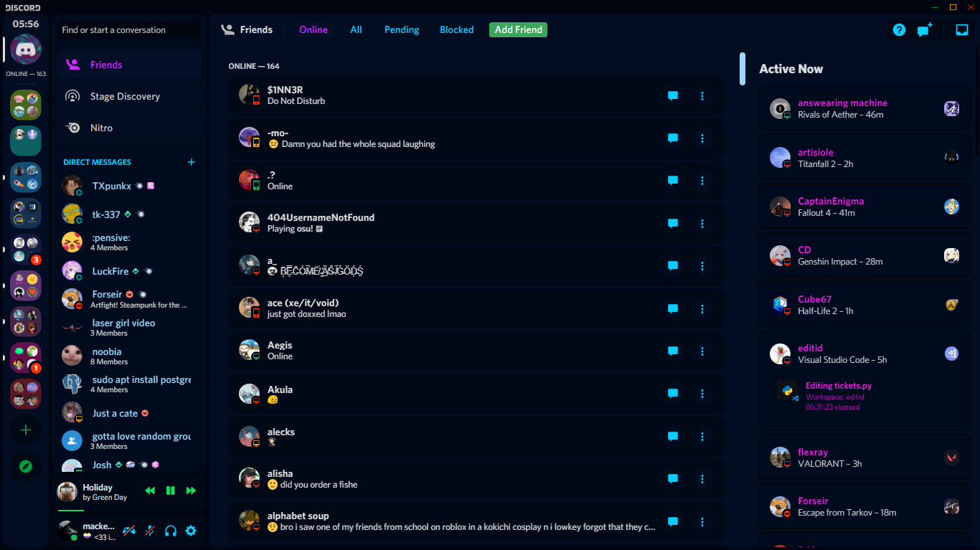Open More options for alphabet soup

(702, 521)
